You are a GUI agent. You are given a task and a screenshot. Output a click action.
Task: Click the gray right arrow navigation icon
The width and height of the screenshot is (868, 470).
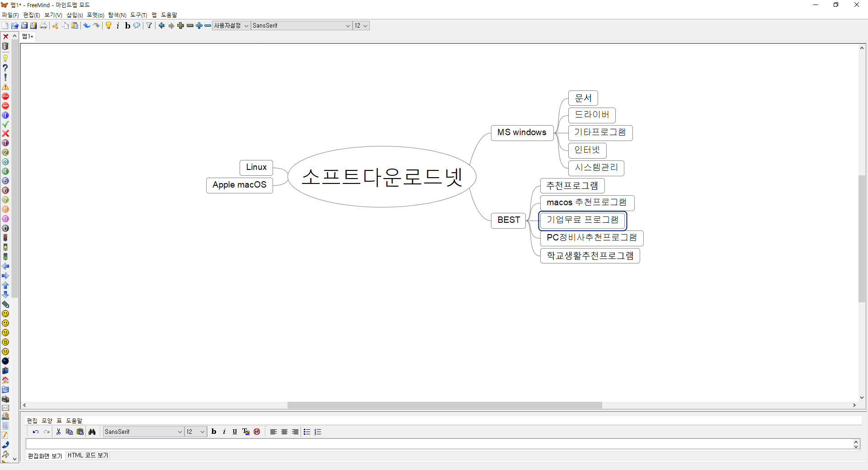[x=171, y=26]
